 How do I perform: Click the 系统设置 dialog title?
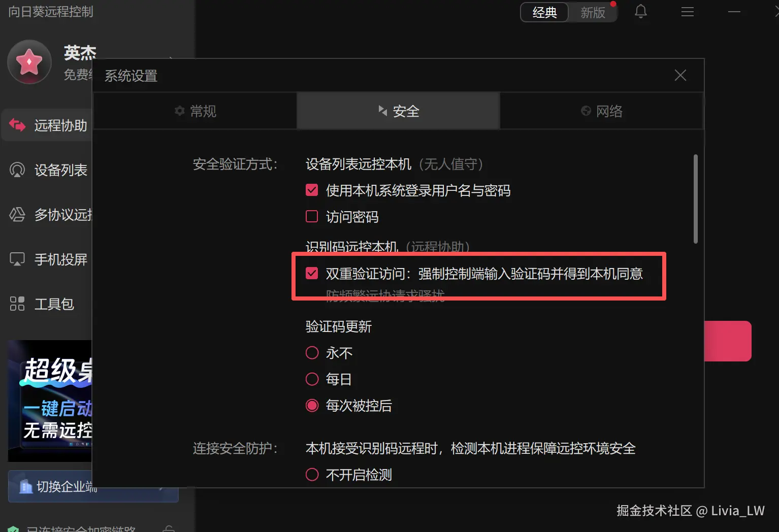[x=131, y=76]
